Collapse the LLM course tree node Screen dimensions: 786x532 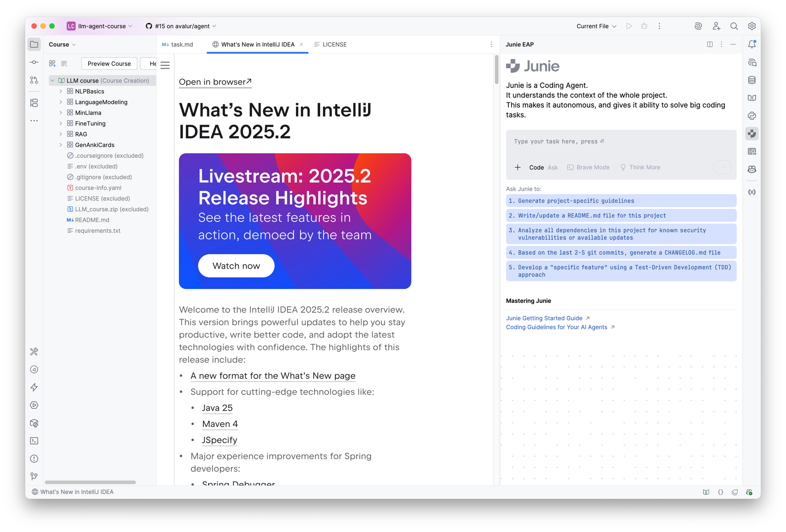click(53, 80)
